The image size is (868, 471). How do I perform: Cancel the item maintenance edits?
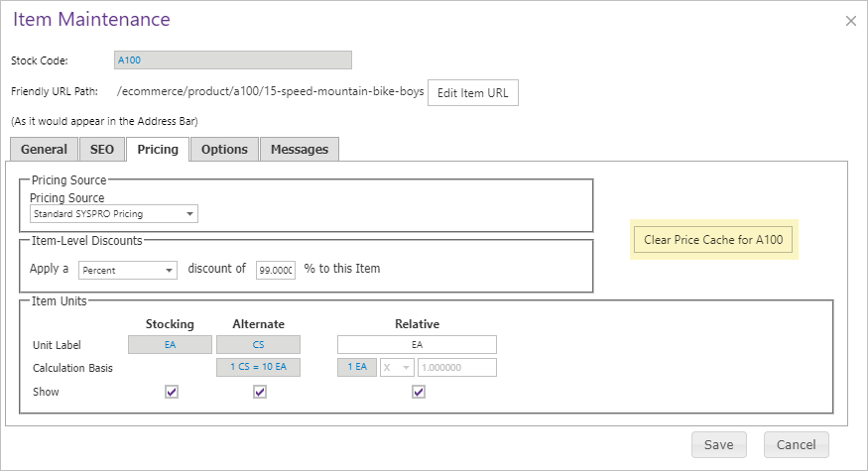(796, 444)
